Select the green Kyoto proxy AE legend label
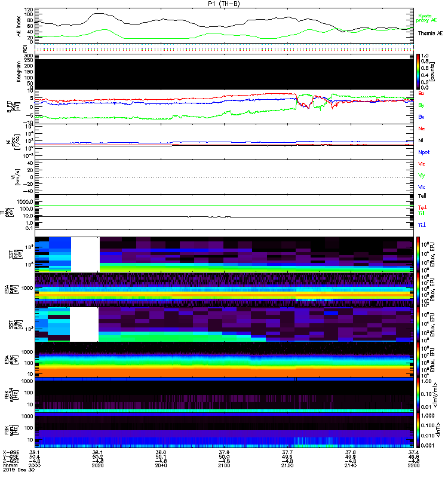Viewport: 448px width, 478px height. tap(426, 18)
